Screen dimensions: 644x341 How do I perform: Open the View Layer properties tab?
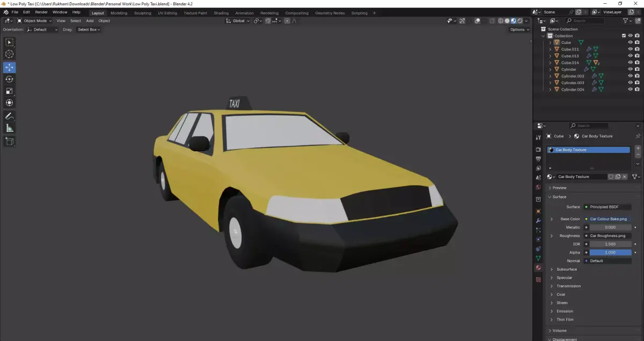(538, 168)
